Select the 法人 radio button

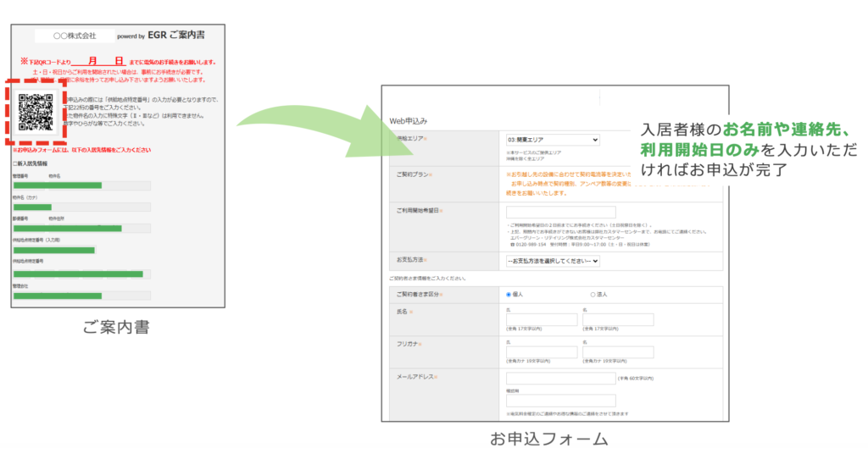[593, 295]
